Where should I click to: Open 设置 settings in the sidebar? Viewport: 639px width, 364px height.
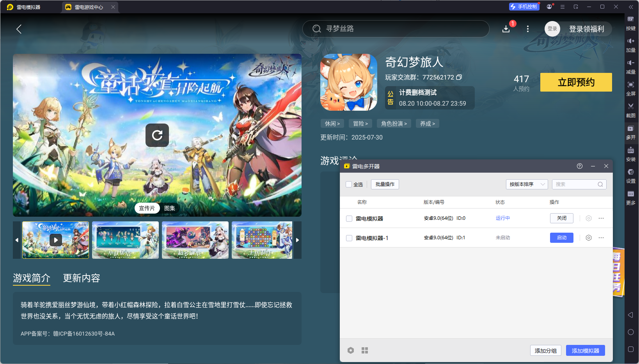point(630,176)
